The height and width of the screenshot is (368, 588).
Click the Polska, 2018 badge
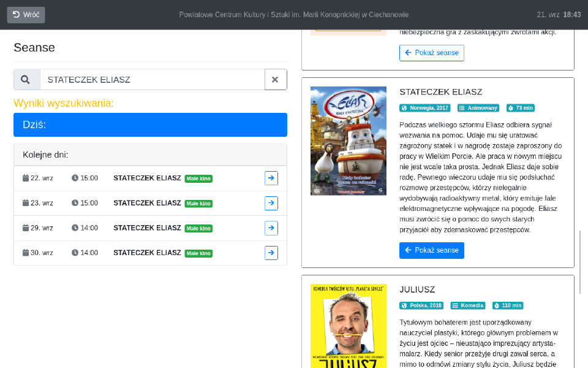(x=421, y=305)
